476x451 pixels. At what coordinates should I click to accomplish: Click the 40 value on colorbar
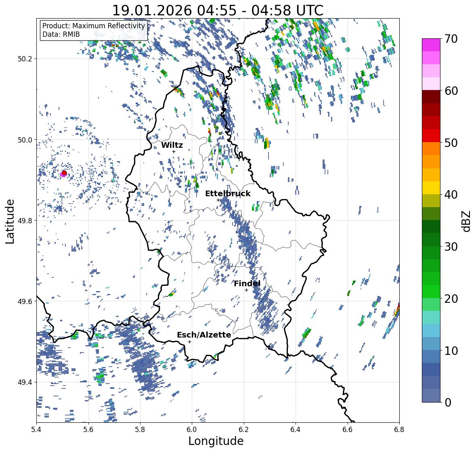click(x=451, y=195)
